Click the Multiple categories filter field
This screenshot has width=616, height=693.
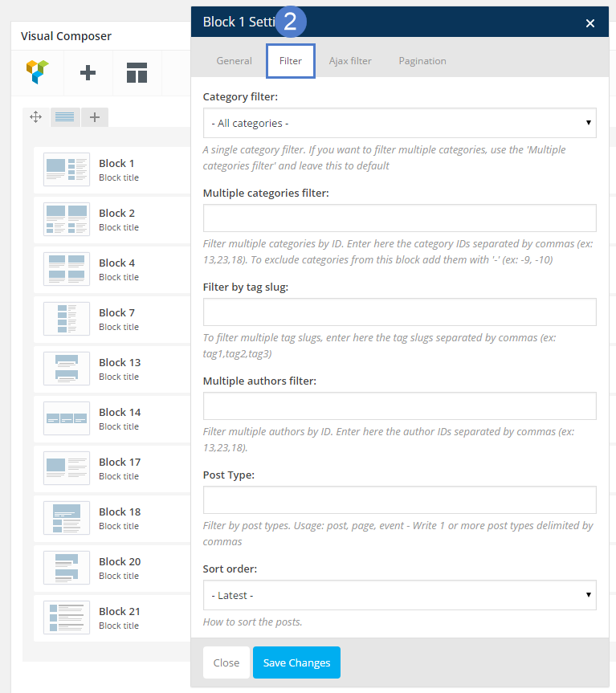click(x=399, y=218)
